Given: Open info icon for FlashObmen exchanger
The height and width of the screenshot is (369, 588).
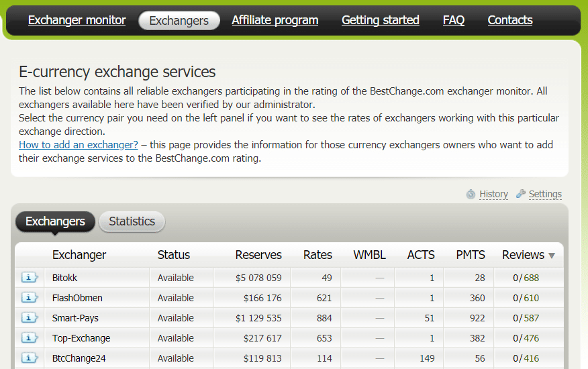Looking at the screenshot, I should 30,298.
